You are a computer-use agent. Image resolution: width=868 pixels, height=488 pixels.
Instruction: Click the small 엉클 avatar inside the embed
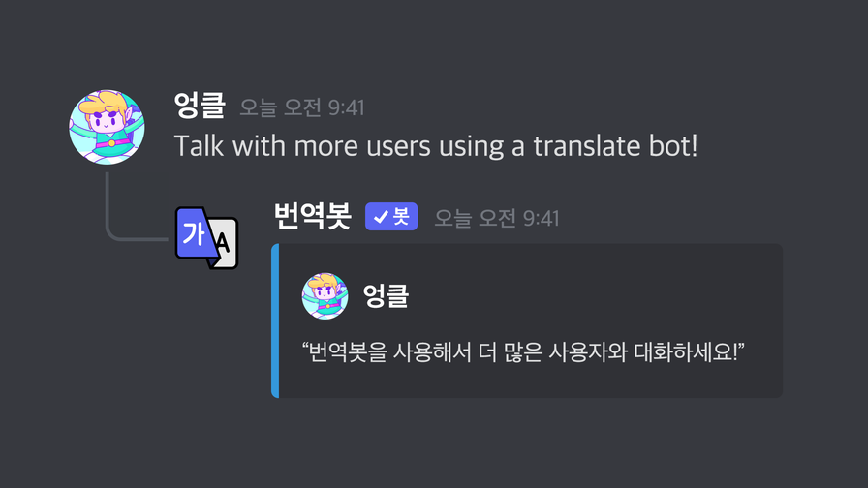click(x=325, y=296)
